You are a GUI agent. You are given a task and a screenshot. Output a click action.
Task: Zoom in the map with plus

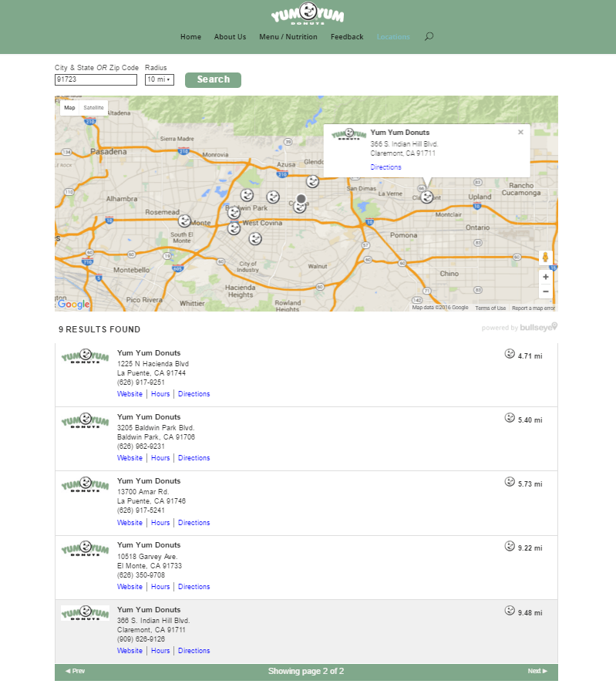click(546, 277)
